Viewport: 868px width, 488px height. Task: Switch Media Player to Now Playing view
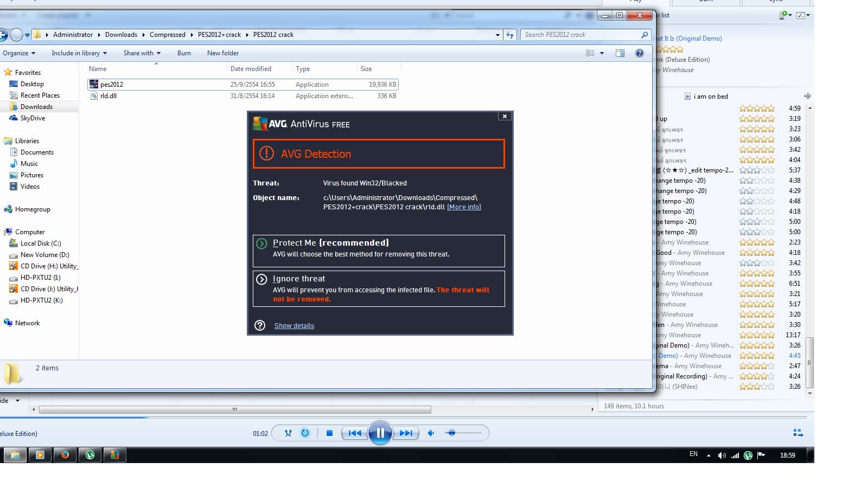798,433
